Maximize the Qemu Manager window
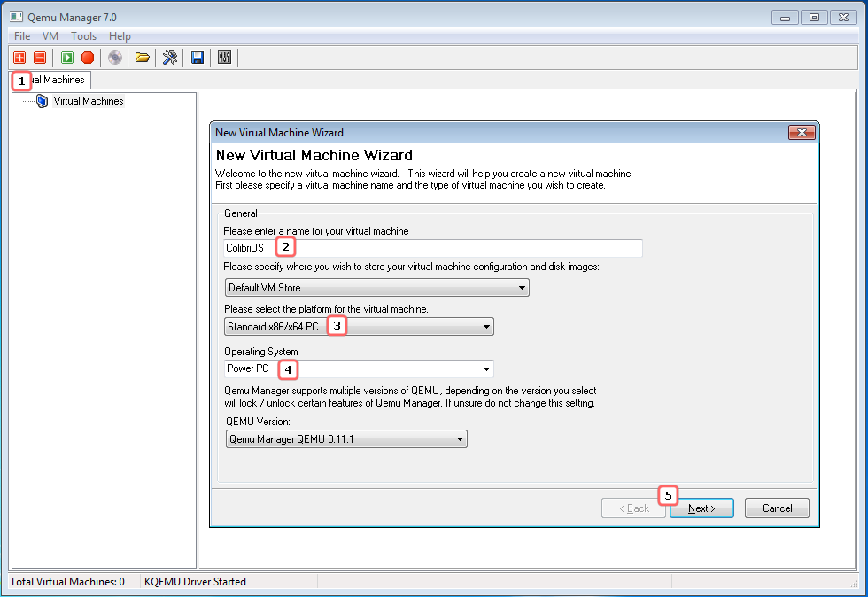 click(814, 18)
